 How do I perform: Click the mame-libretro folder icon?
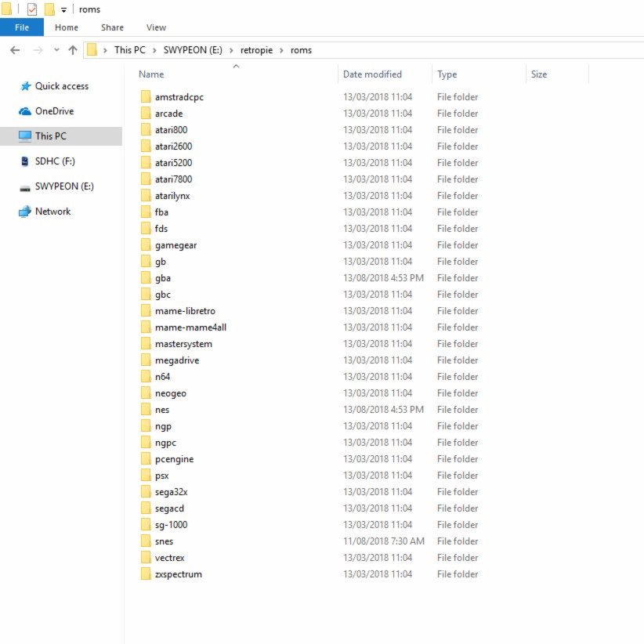click(x=146, y=311)
